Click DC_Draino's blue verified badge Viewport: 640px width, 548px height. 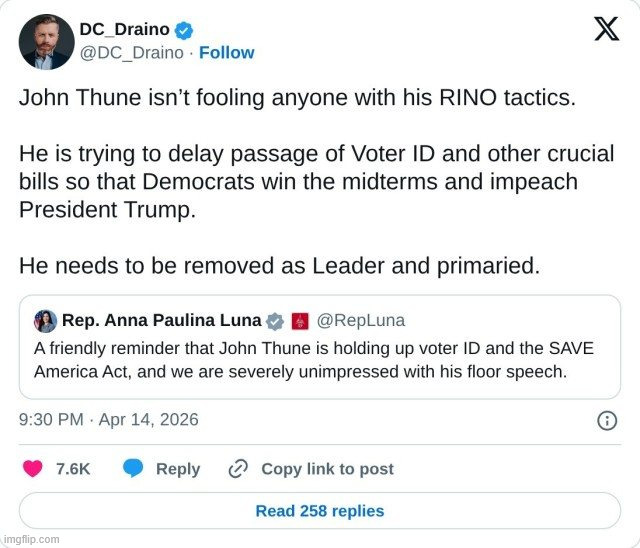point(185,30)
